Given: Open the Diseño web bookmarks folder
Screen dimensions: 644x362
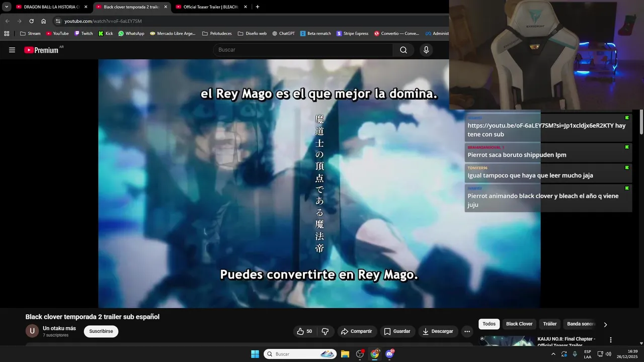Looking at the screenshot, I should click(252, 33).
